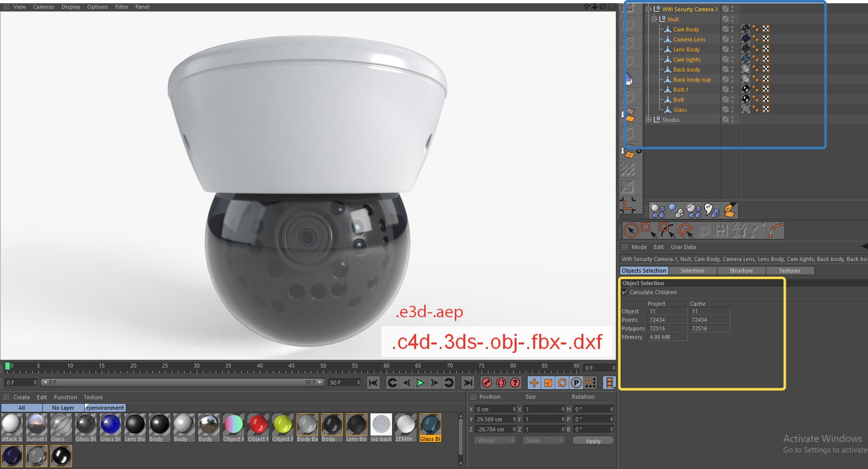Toggle Calculate Children checkbox

(x=625, y=292)
